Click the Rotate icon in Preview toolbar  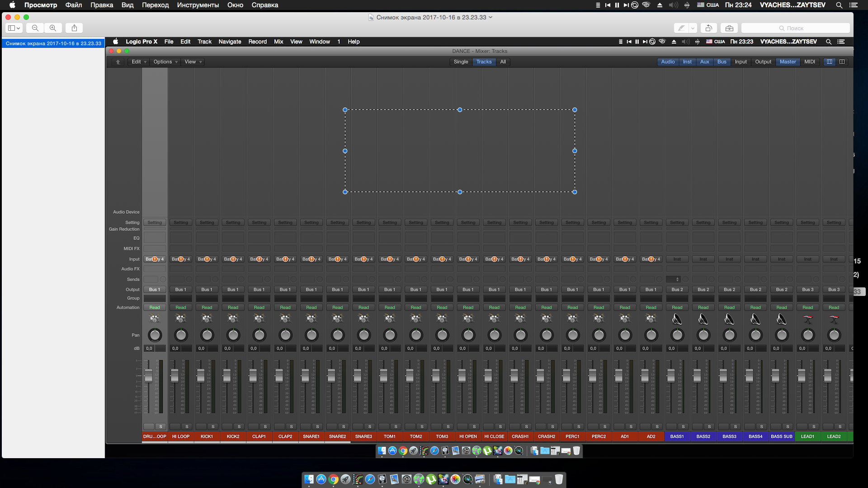point(708,28)
